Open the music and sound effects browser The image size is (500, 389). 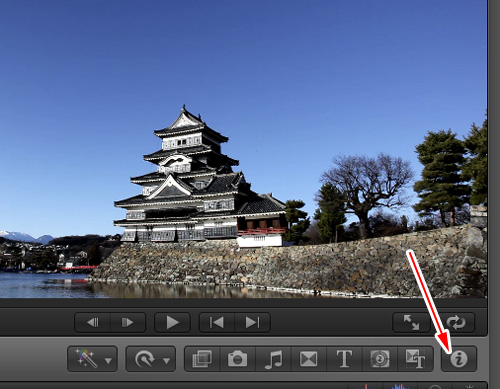(273, 359)
